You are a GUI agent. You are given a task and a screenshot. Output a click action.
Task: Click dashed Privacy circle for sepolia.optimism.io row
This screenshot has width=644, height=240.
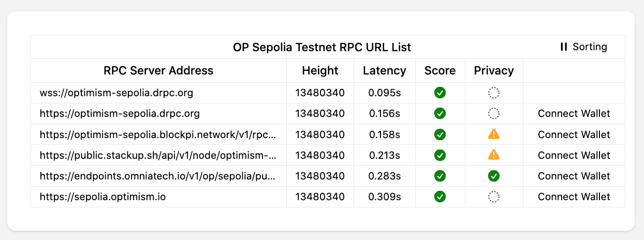click(494, 197)
